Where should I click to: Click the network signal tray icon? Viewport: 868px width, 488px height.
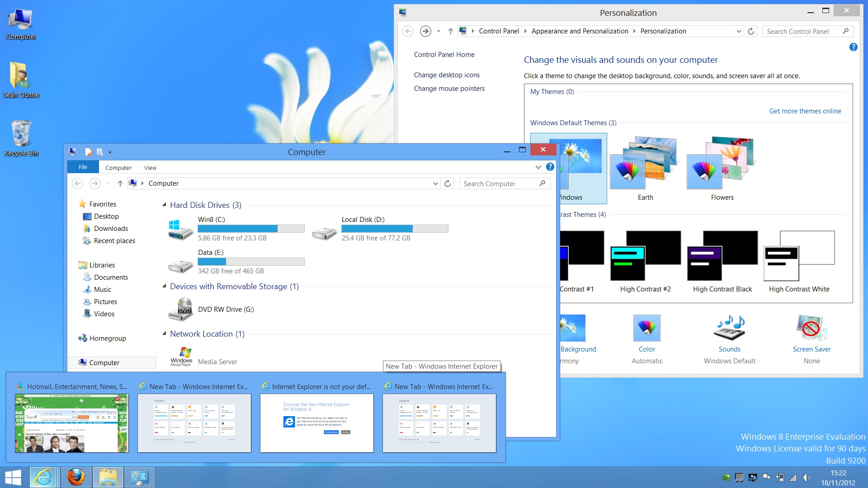click(793, 478)
